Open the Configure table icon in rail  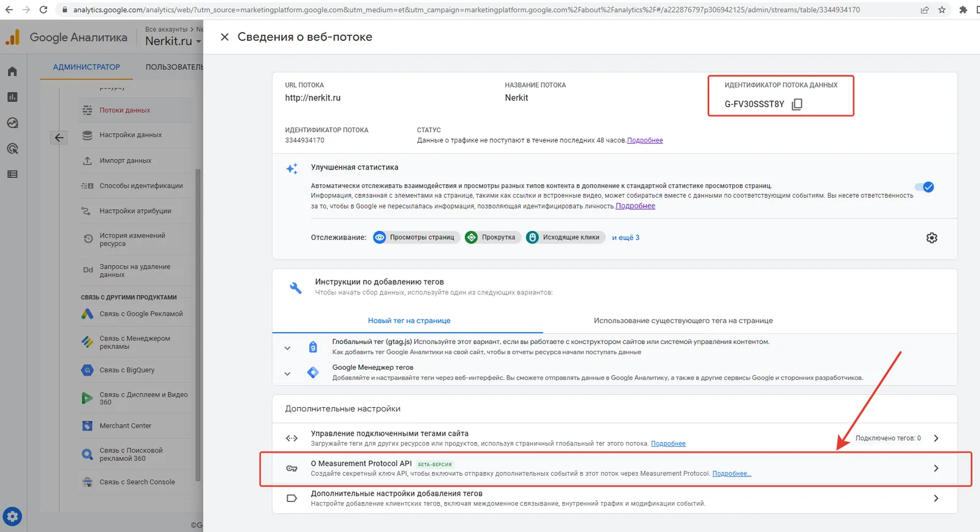tap(12, 174)
